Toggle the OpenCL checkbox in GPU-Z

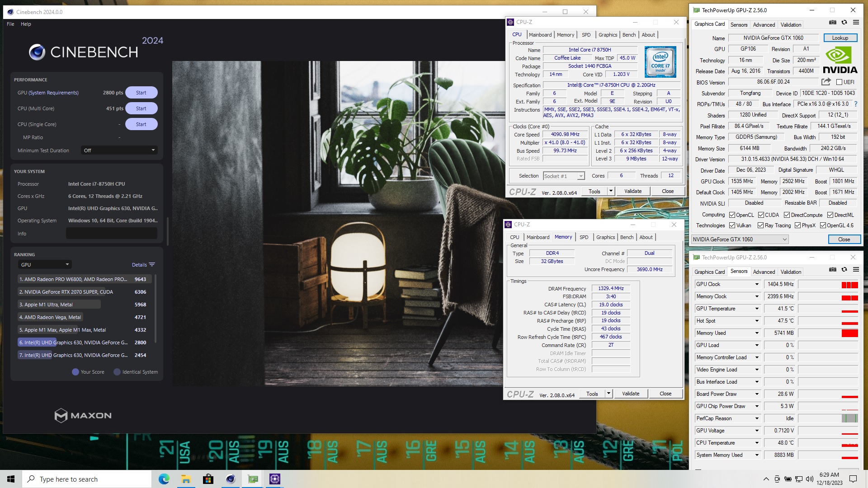[732, 215]
